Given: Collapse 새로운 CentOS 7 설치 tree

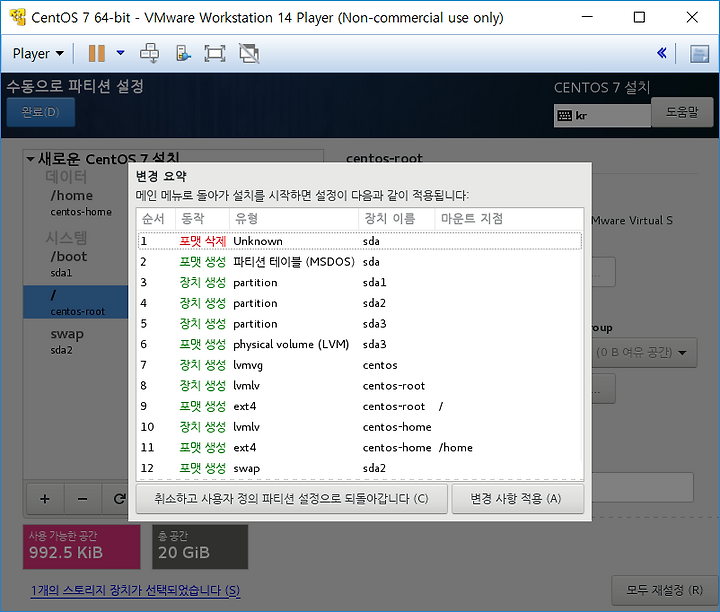Looking at the screenshot, I should point(30,159).
